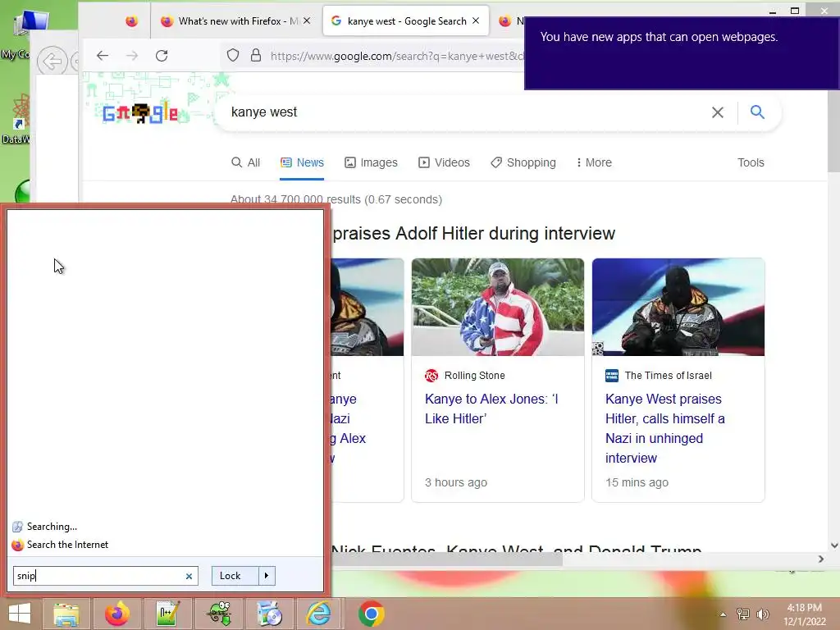This screenshot has height=630, width=840.
Task: Click the horizontal scrollbar thumb of the page
Action: [447, 559]
